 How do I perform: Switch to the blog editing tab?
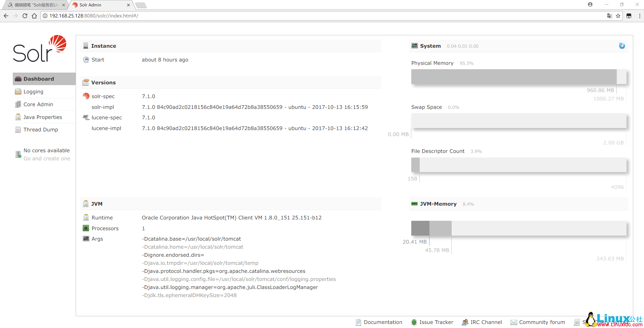(x=34, y=5)
